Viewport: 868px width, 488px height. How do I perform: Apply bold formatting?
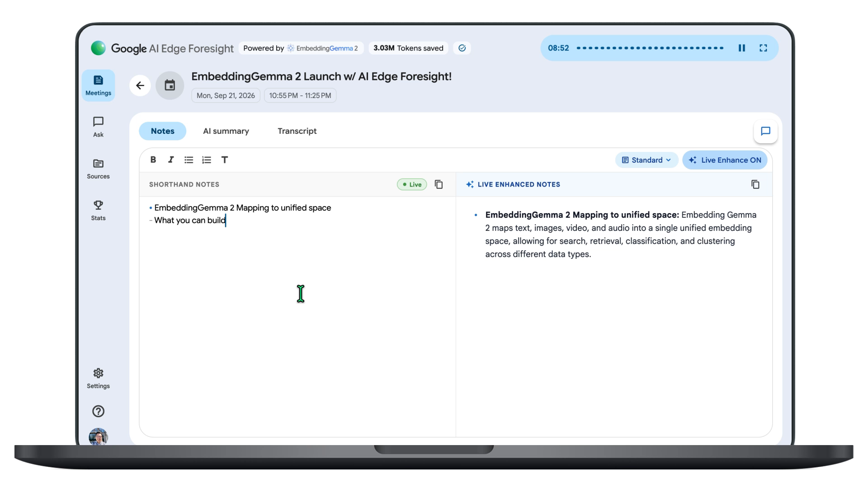click(153, 160)
